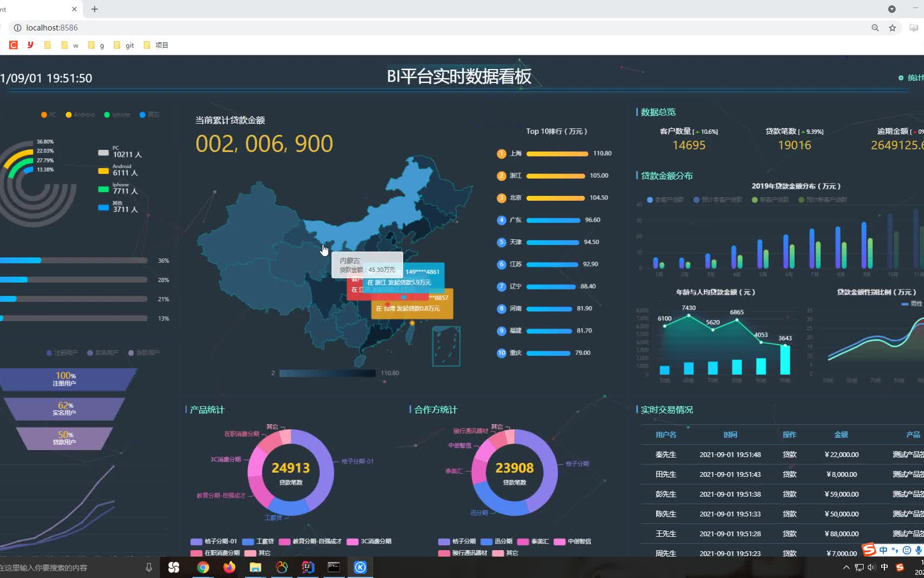Screen dimensions: 924x578
Task: Click the 中 IME indicator in tray
Action: [884, 567]
